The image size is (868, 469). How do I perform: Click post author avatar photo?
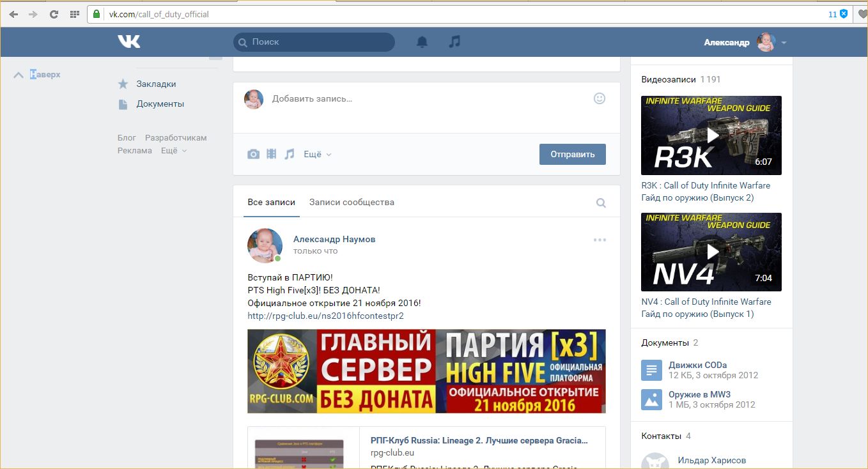265,245
